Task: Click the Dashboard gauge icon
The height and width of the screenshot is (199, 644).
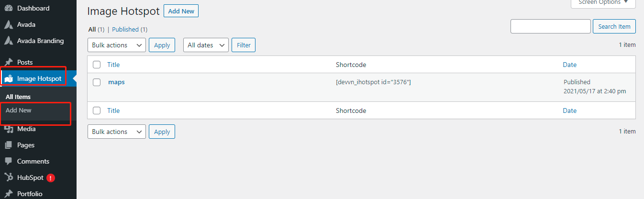Action: (x=8, y=8)
